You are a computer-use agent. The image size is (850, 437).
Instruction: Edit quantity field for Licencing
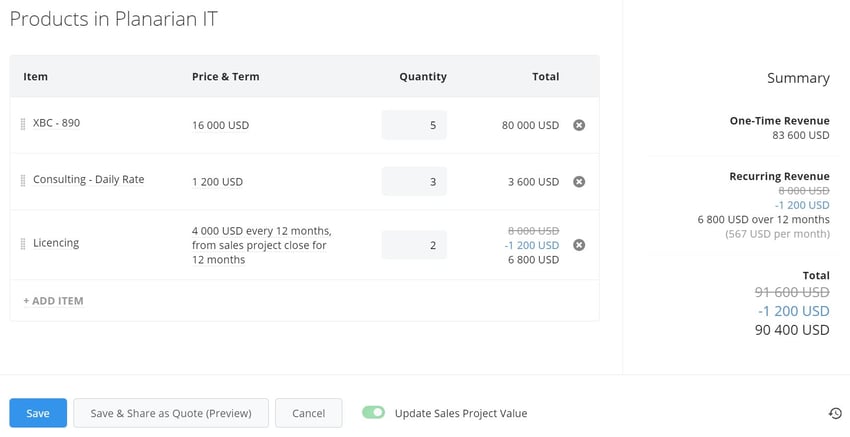(414, 245)
